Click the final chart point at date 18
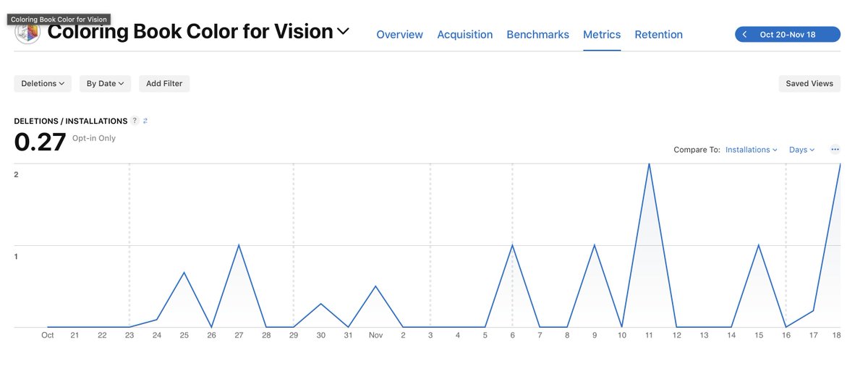868x366 pixels. 839,165
